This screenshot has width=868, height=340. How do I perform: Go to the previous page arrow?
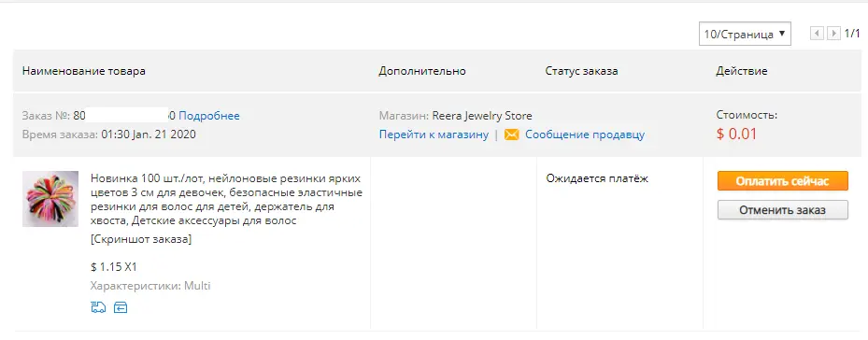tap(816, 34)
